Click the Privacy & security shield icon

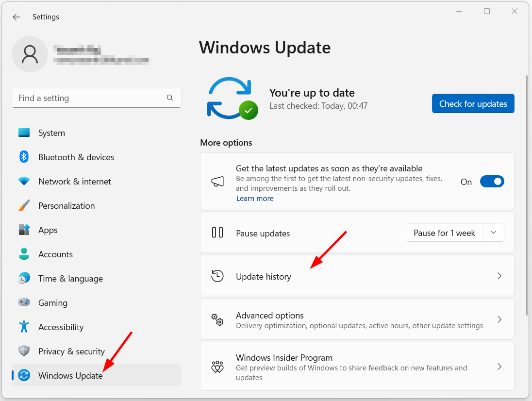[x=24, y=351]
